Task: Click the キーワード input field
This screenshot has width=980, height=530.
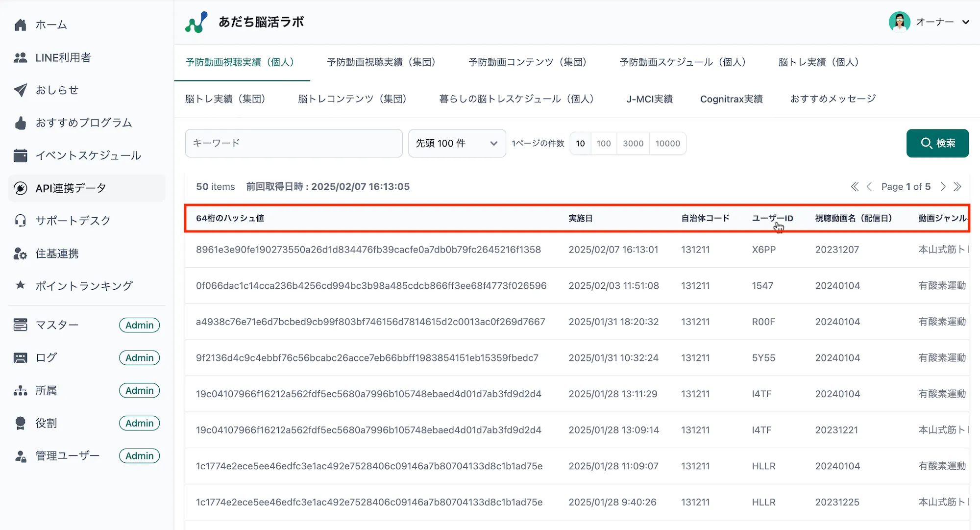Action: (x=294, y=143)
